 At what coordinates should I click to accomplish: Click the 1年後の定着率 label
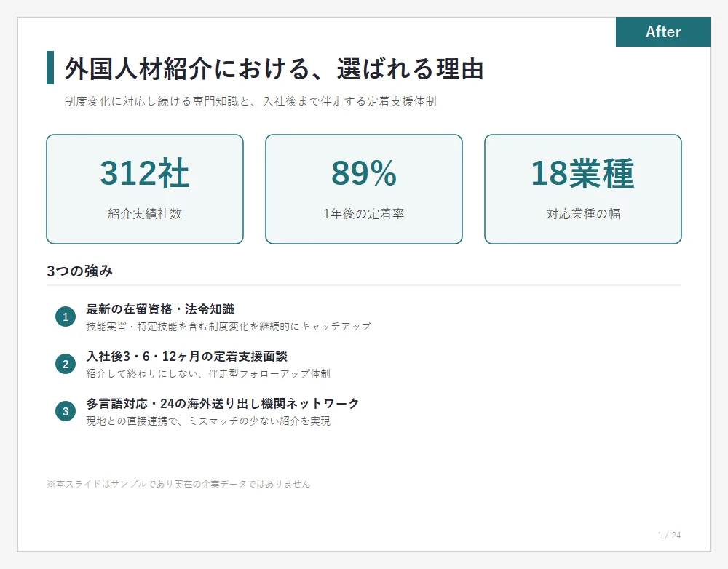pos(364,213)
